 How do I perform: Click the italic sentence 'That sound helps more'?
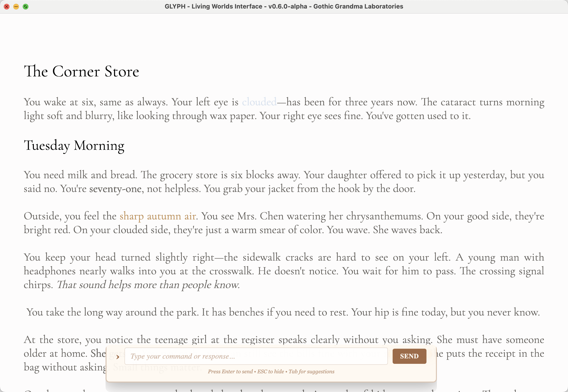point(148,285)
